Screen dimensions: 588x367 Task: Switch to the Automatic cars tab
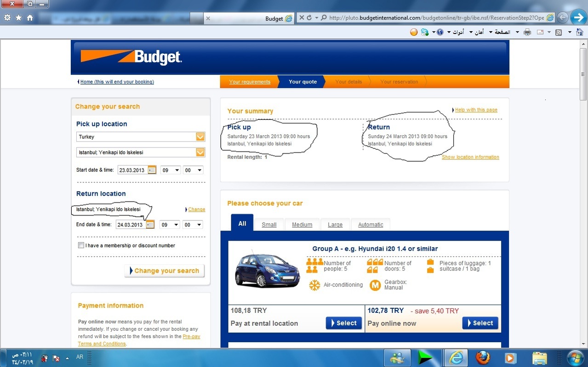tap(371, 225)
